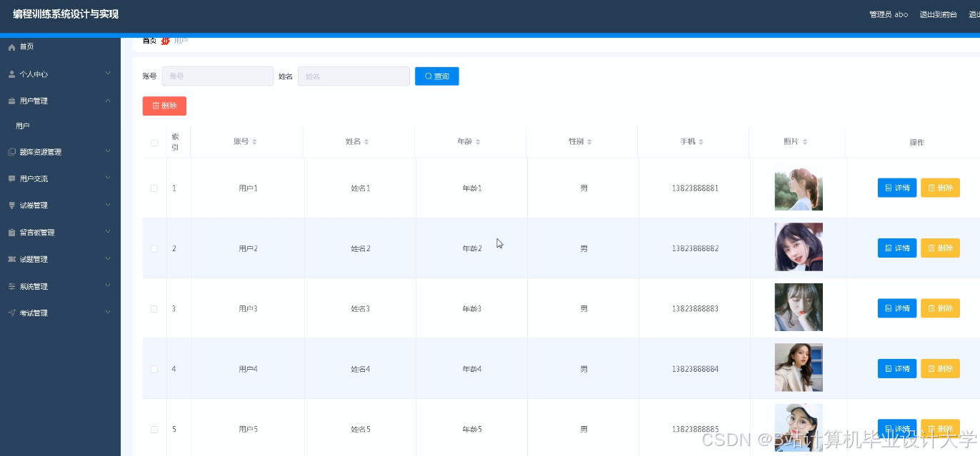Expand 系统管理 using its chevron
Image resolution: width=980 pixels, height=456 pixels.
click(x=108, y=286)
